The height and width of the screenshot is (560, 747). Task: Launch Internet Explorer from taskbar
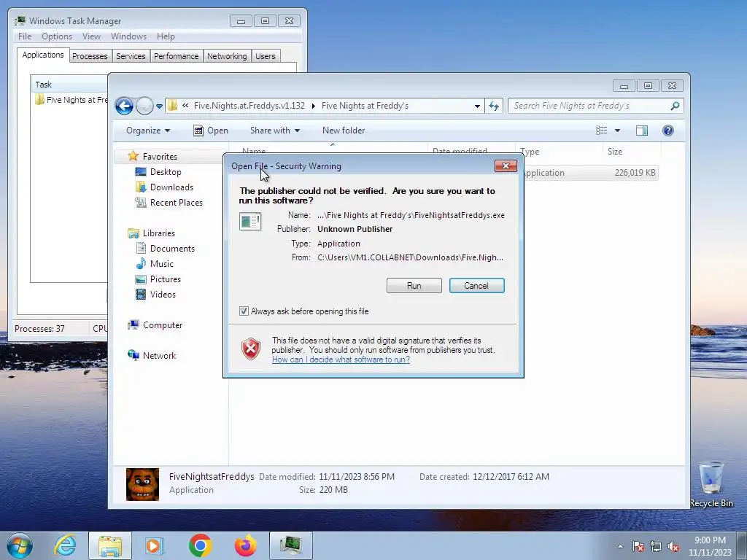tap(65, 545)
